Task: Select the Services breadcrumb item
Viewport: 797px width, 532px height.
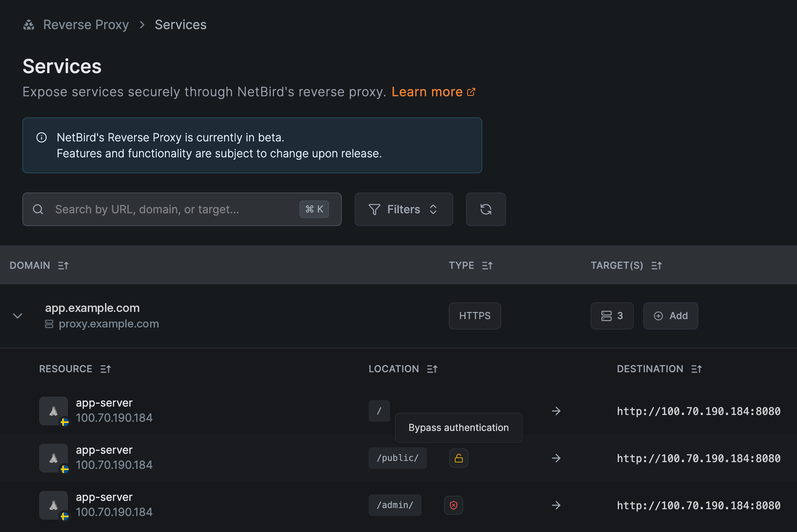Action: (x=180, y=25)
